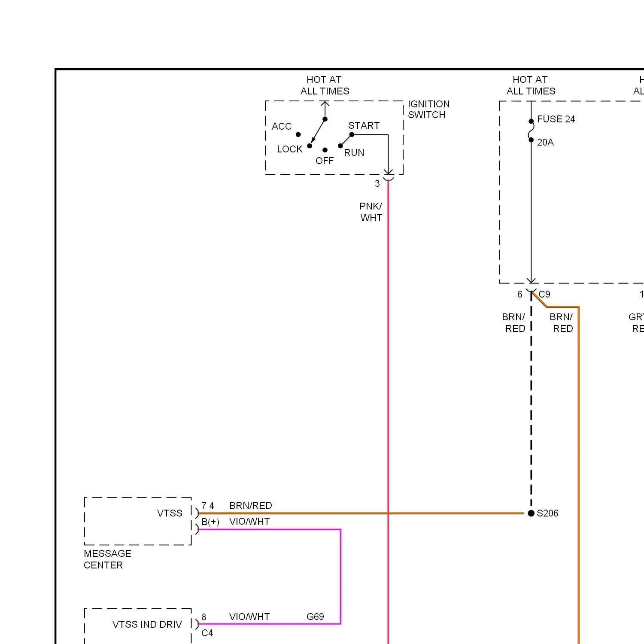Click the VIO/WHT label beside pin 8
644x644 pixels.
[x=249, y=617]
